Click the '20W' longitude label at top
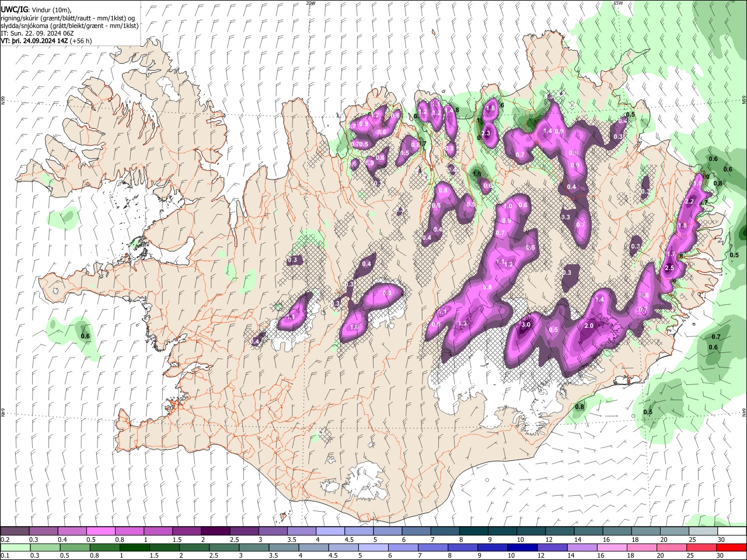This screenshot has height=560, width=747. [310, 3]
